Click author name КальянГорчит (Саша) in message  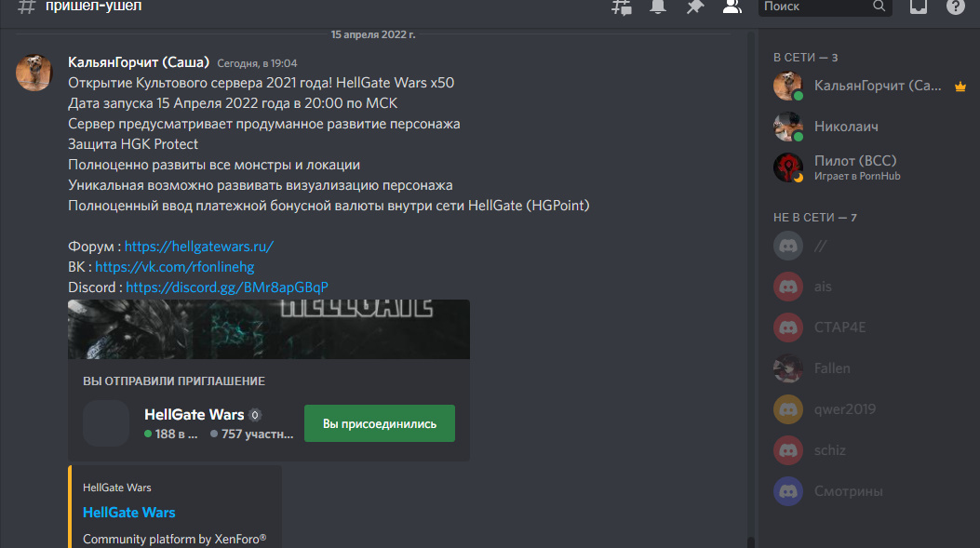pyautogui.click(x=138, y=62)
